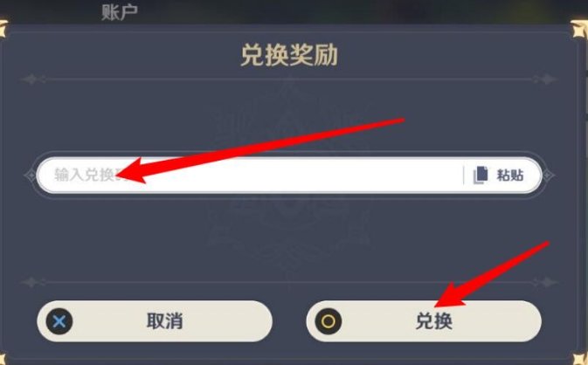The height and width of the screenshot is (365, 588).
Task: Click the clipboard paste icon
Action: click(481, 175)
